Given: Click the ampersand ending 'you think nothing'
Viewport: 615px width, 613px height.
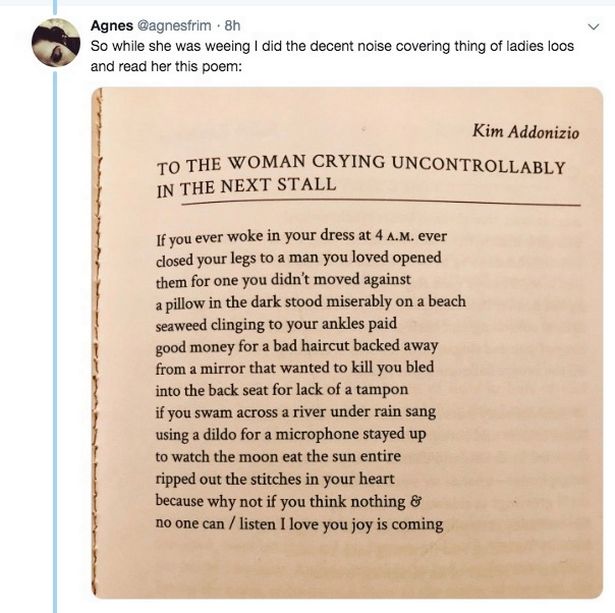Looking at the screenshot, I should pos(416,501).
